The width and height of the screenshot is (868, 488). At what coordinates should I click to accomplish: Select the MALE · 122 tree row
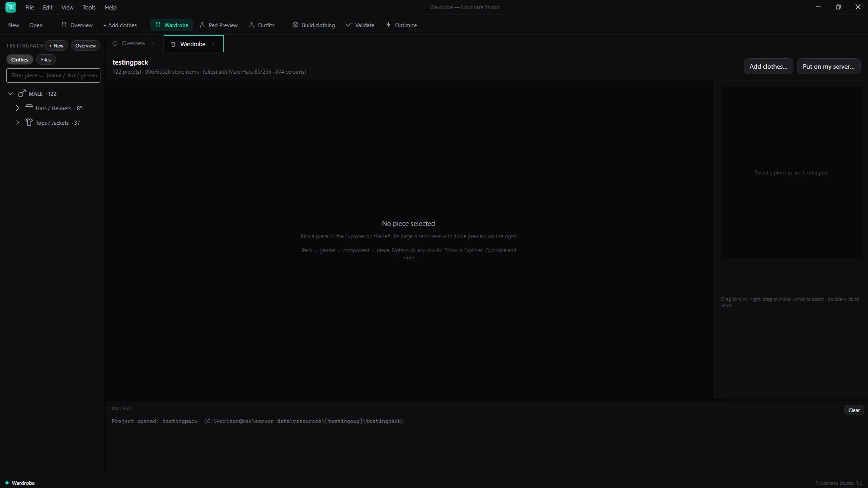(x=52, y=94)
